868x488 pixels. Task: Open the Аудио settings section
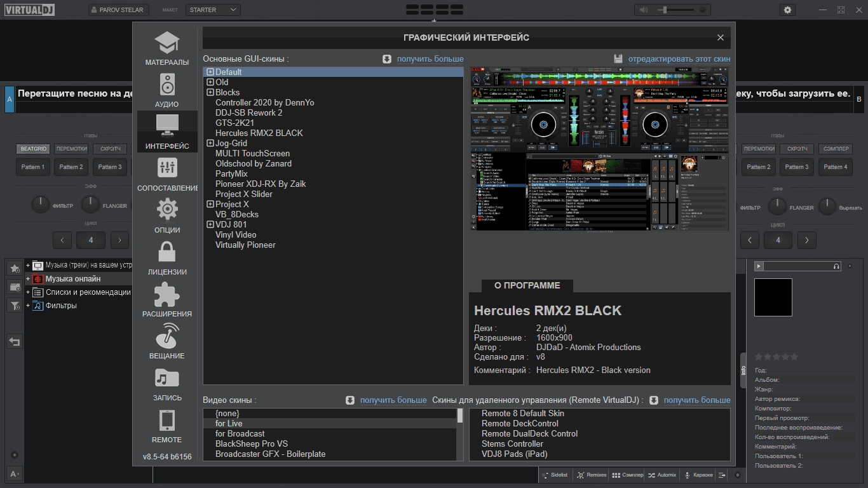pyautogui.click(x=167, y=90)
